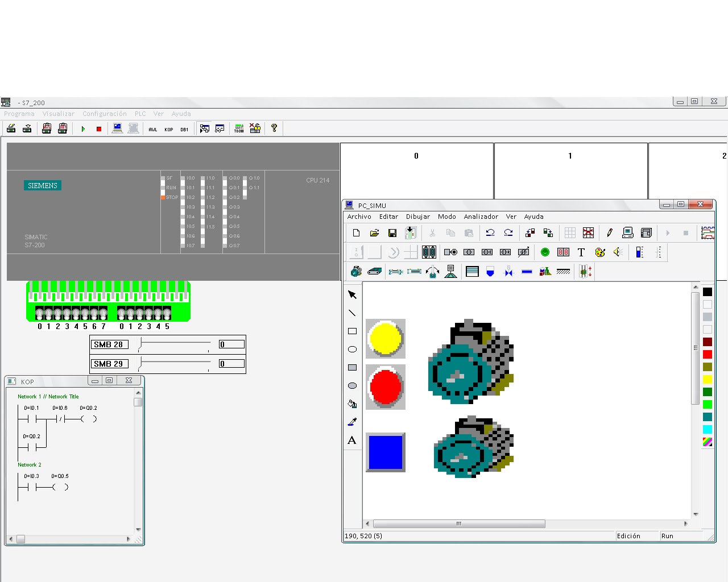The image size is (728, 582).
Task: Click the TD200 display icon in S7_200 toolbar
Action: [x=239, y=128]
